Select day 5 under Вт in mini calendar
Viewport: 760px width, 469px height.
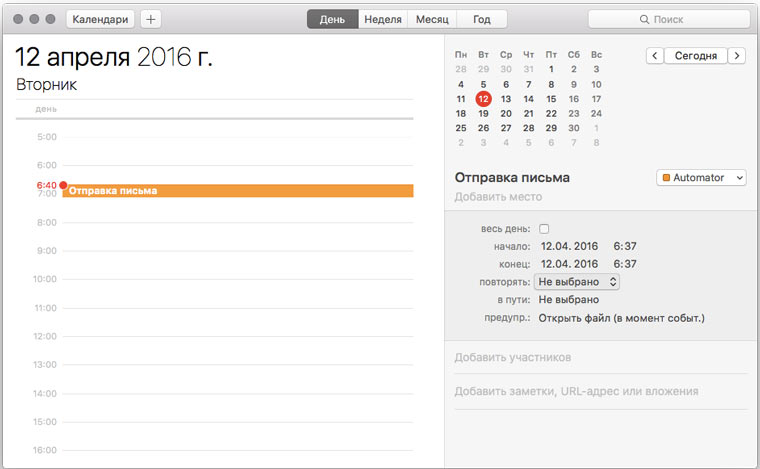(483, 84)
